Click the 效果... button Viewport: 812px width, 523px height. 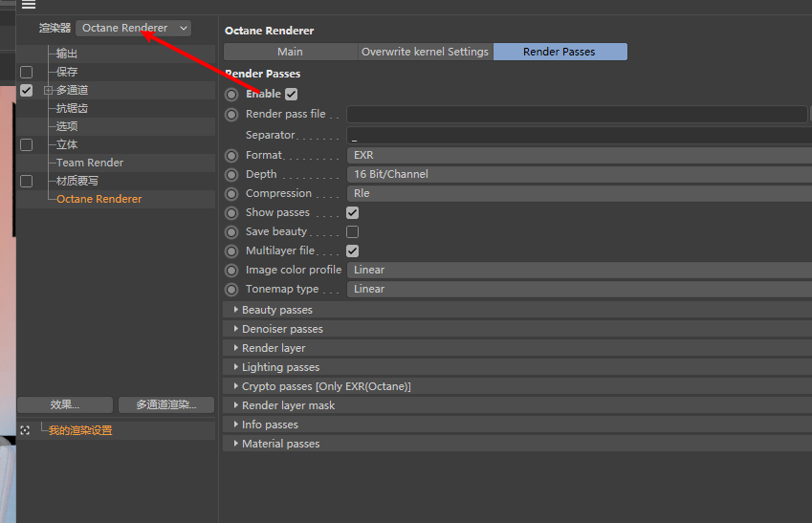pyautogui.click(x=65, y=405)
